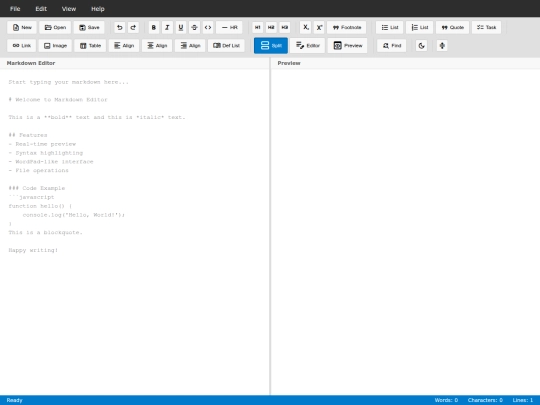Apply subscript formatting
The width and height of the screenshot is (540, 405).
306,28
